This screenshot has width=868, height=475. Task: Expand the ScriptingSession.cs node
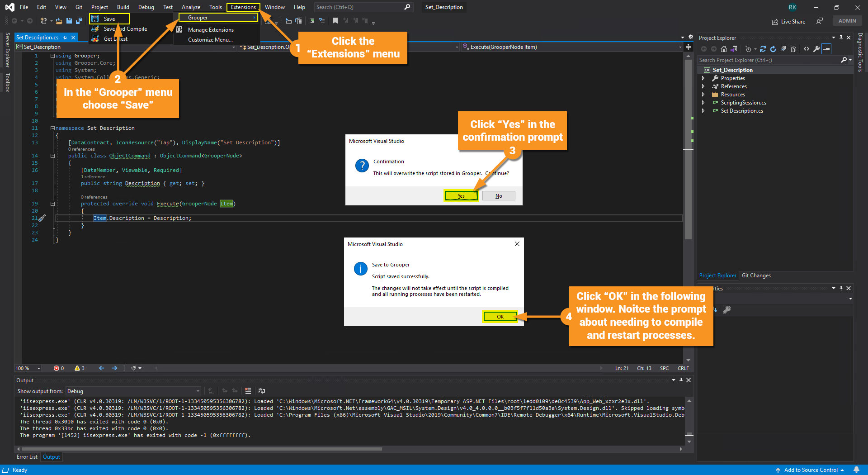[x=703, y=103]
